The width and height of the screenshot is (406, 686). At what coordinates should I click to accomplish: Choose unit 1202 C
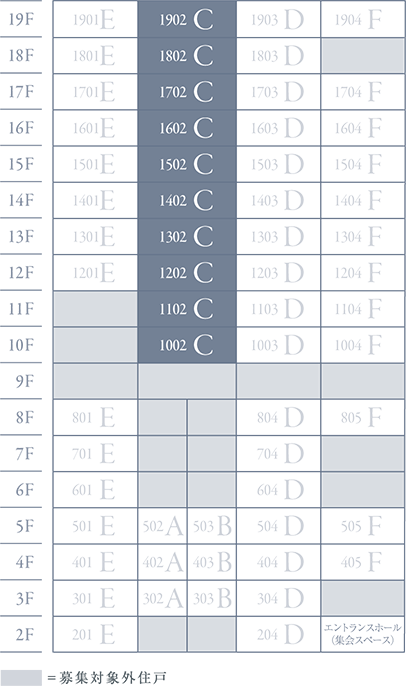[187, 273]
